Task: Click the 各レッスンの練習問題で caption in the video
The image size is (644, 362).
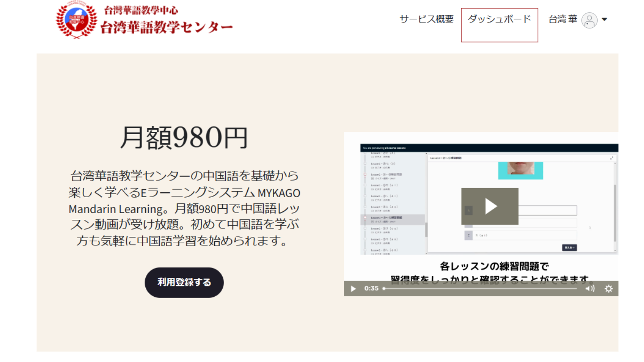Action: coord(494,267)
